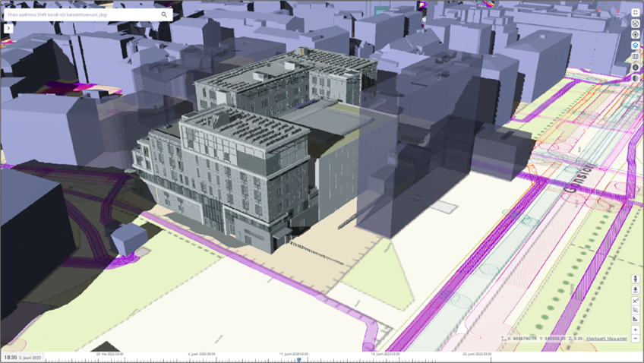Click the locate target icon
The image size is (644, 363).
coord(636,34)
